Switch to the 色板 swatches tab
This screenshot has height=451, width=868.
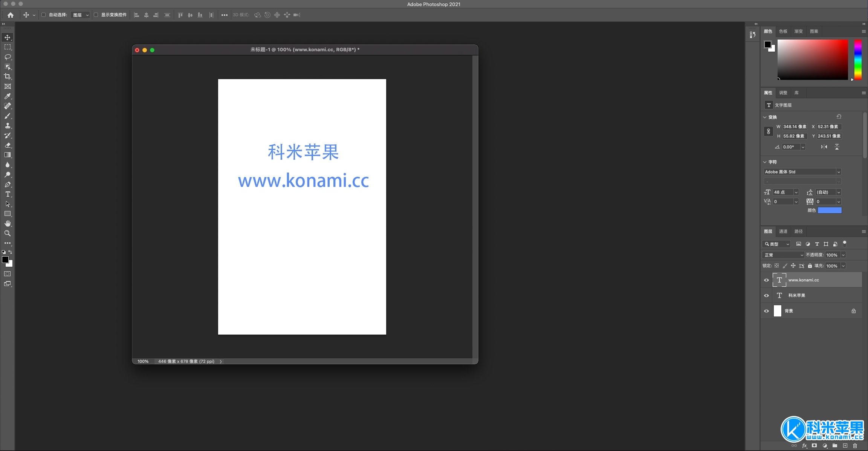(783, 31)
